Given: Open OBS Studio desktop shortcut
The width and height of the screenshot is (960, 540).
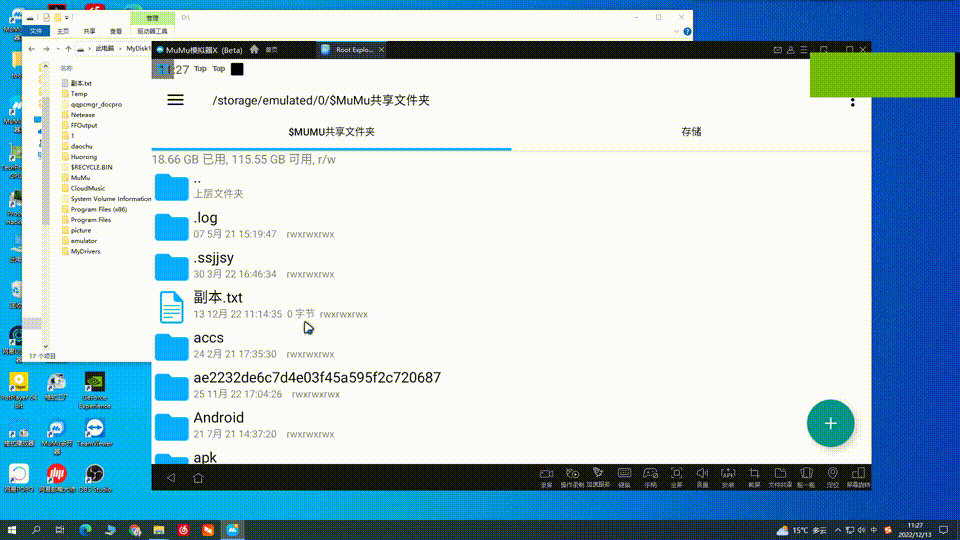Looking at the screenshot, I should point(94,478).
